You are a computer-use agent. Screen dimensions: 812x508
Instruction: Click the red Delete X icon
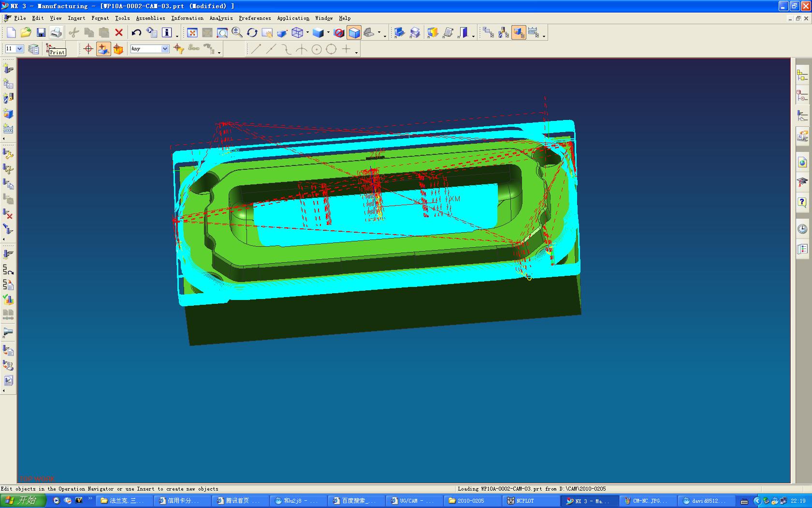point(119,32)
